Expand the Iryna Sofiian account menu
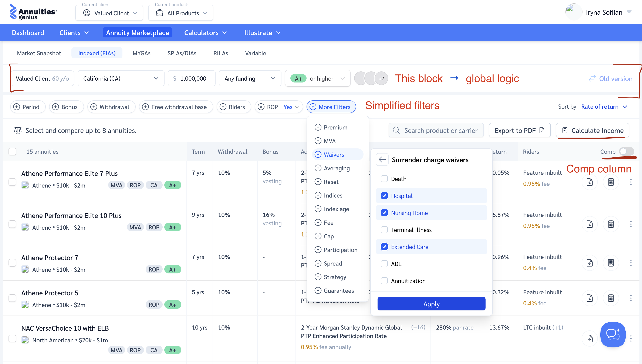Image resolution: width=642 pixels, height=364 pixels. point(629,12)
